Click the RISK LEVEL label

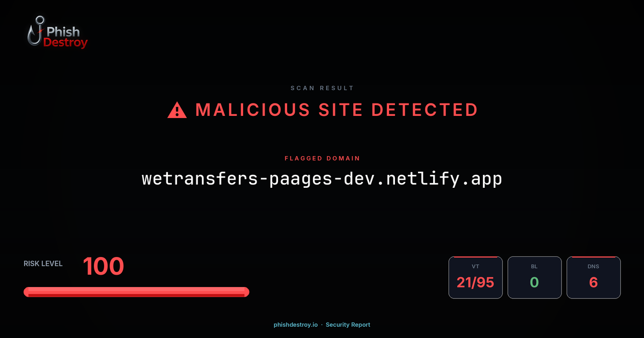(x=43, y=263)
